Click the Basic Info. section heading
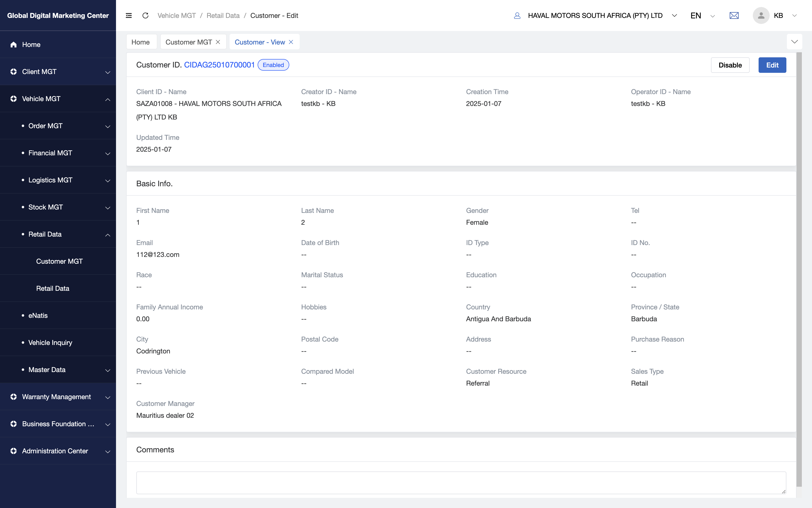Screen dimensions: 812x508 (154, 184)
